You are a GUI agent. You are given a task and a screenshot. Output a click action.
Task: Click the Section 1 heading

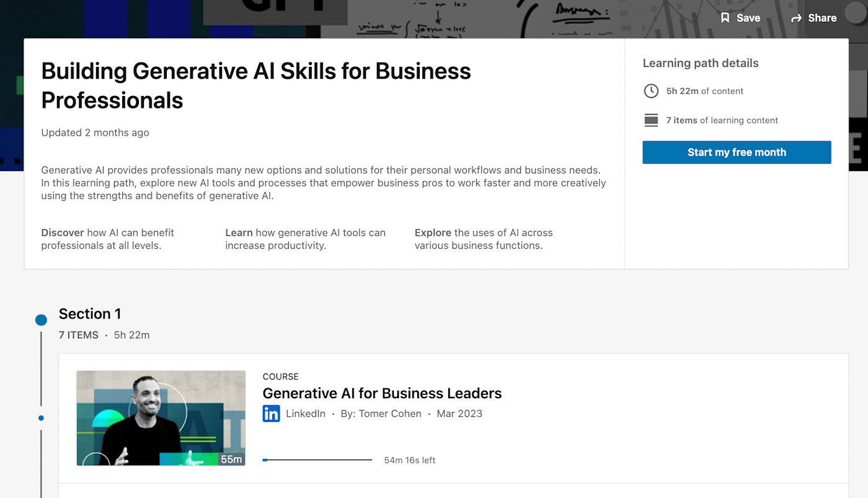point(90,313)
